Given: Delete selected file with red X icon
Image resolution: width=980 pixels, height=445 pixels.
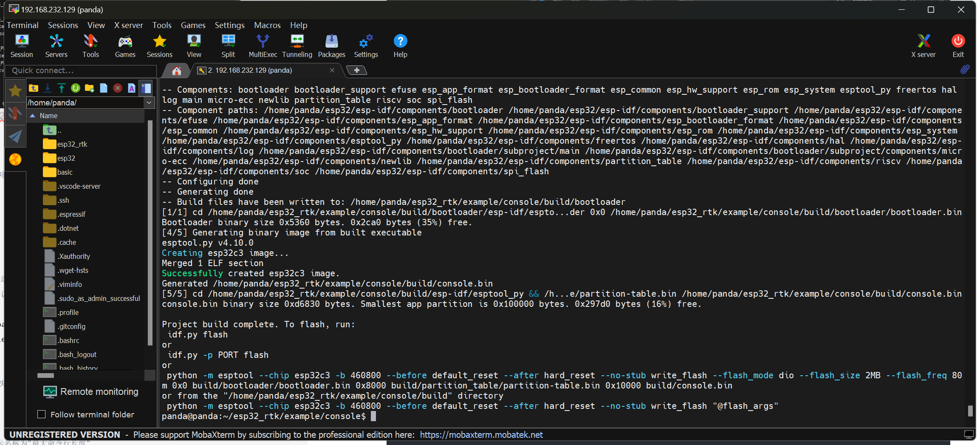Looking at the screenshot, I should 118,88.
